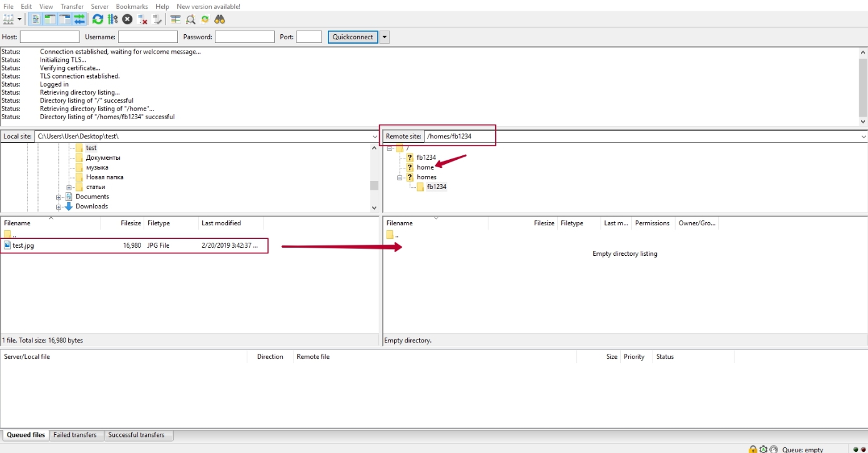Sort remote files by Permissions column
This screenshot has height=453, width=868.
(652, 223)
